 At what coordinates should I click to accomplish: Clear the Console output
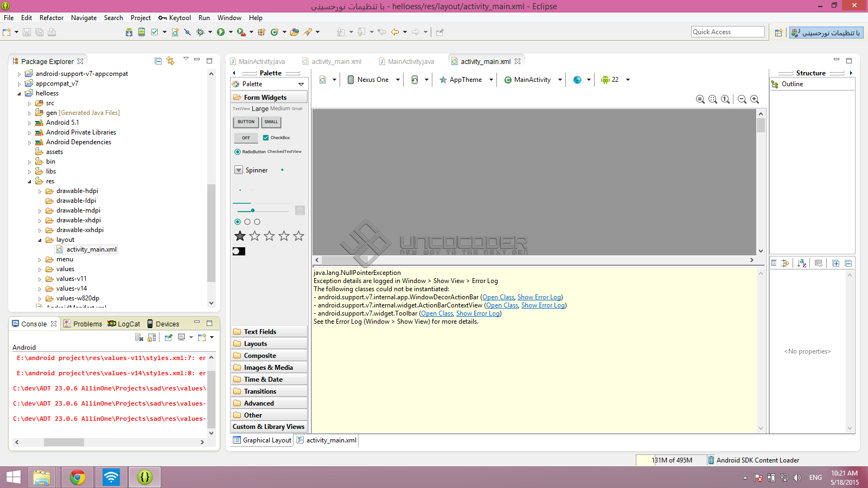click(x=139, y=337)
